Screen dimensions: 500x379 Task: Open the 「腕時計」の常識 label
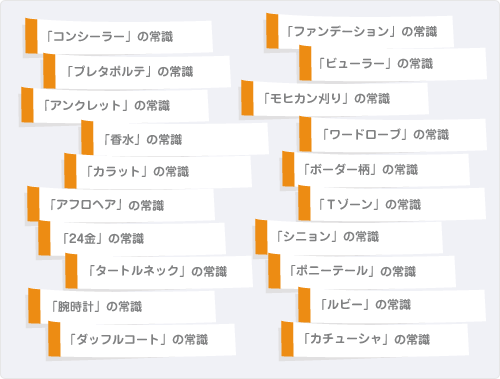(x=122, y=306)
